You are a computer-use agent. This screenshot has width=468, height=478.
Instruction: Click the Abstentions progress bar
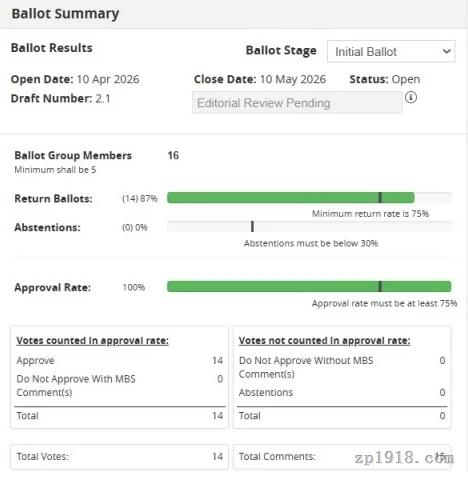(x=309, y=227)
